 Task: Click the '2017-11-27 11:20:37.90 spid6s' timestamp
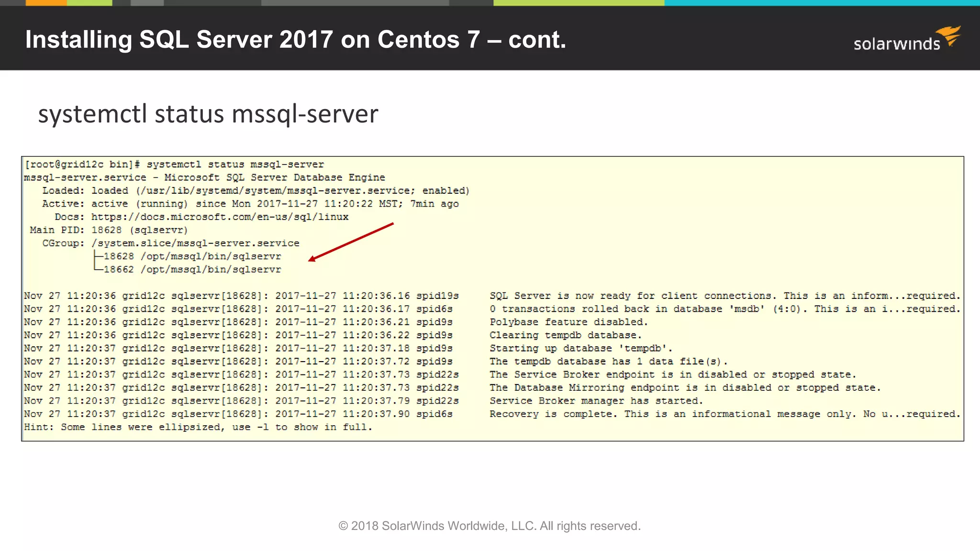(x=364, y=414)
